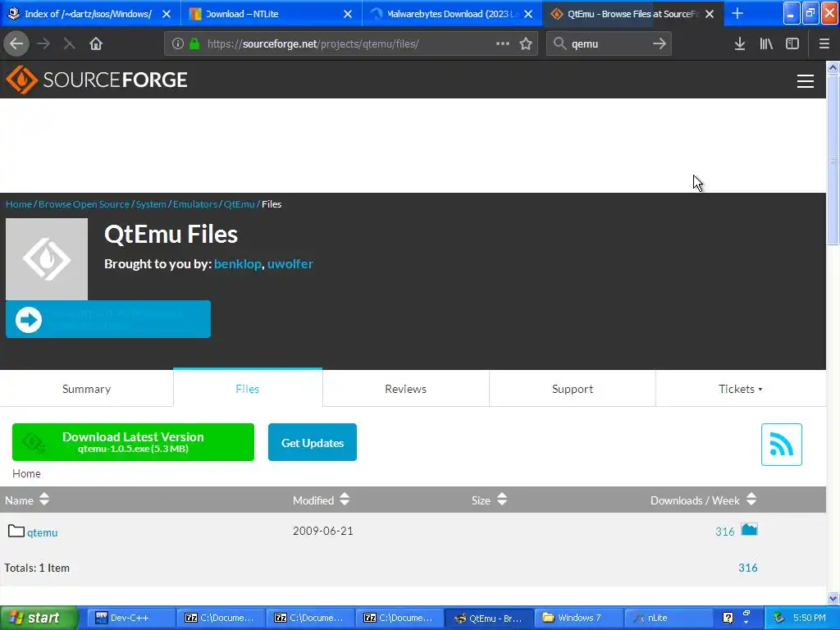Open the Firefox library icon

766,44
